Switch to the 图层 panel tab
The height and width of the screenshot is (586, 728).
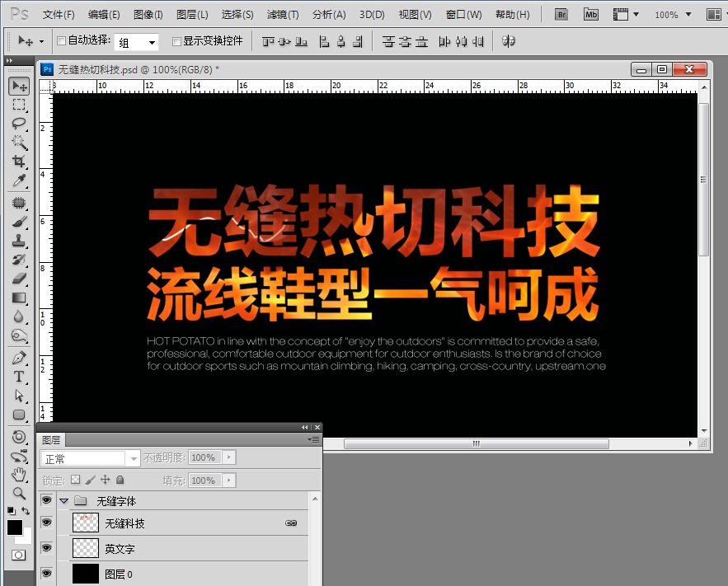click(51, 440)
